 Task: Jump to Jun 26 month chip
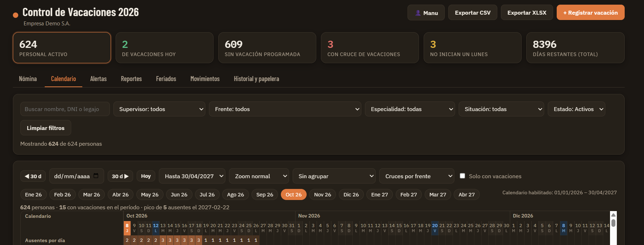(179, 194)
